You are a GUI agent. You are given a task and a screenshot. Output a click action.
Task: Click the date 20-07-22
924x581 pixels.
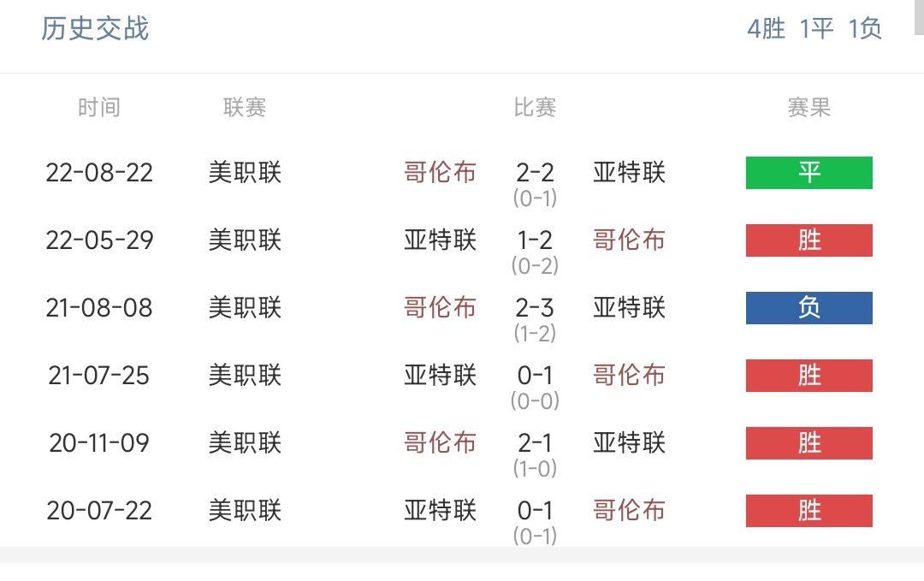click(99, 510)
